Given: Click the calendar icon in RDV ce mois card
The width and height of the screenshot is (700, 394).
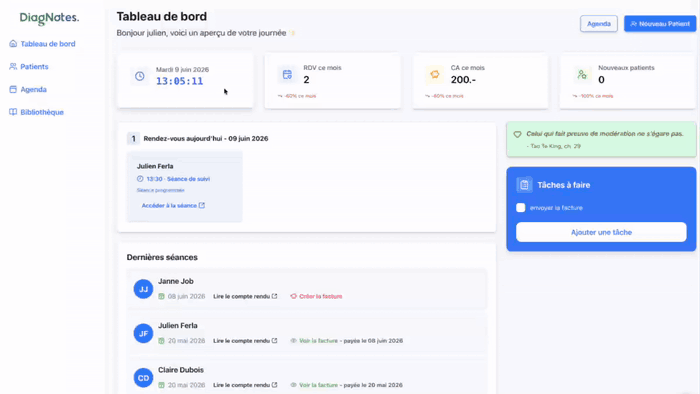Looking at the screenshot, I should click(287, 74).
